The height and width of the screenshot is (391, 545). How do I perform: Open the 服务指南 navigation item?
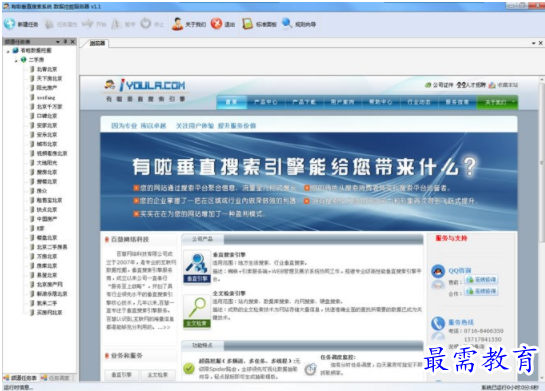click(x=457, y=102)
